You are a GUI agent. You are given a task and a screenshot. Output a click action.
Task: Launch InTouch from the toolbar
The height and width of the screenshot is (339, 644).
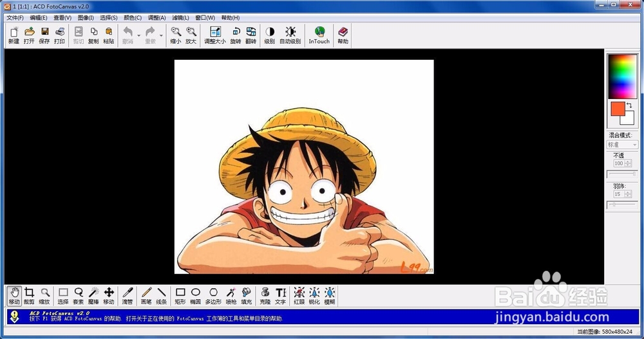(319, 35)
